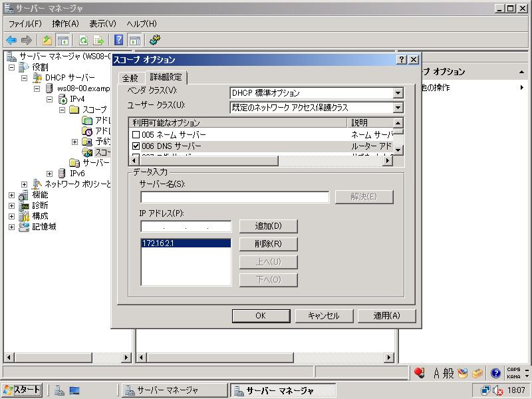Click the 削除(R) button

point(268,244)
